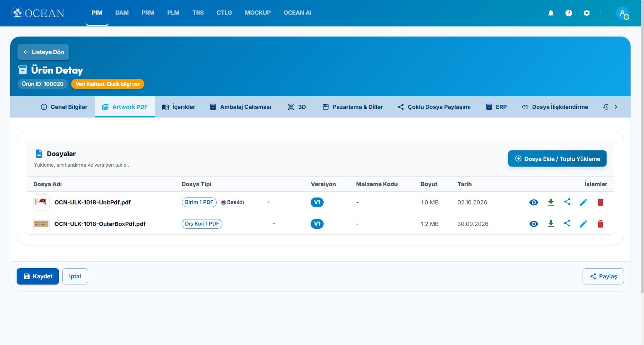The image size is (644, 345).
Task: Open Pazarlama & Diller tab
Action: (352, 107)
